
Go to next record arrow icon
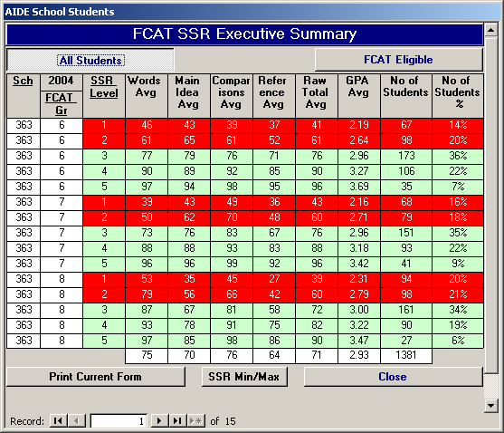(x=159, y=421)
